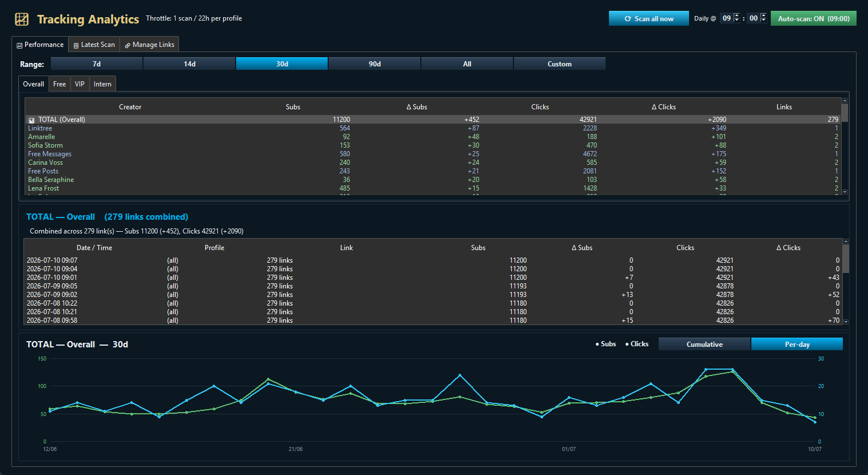Select the Free Messages row
The height and width of the screenshot is (475, 868).
(433, 154)
